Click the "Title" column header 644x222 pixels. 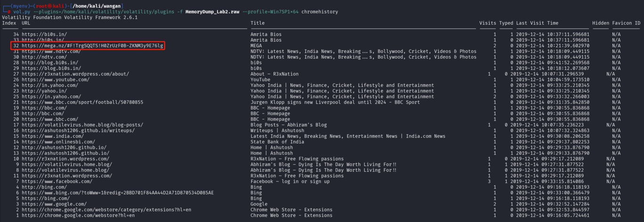pos(258,23)
